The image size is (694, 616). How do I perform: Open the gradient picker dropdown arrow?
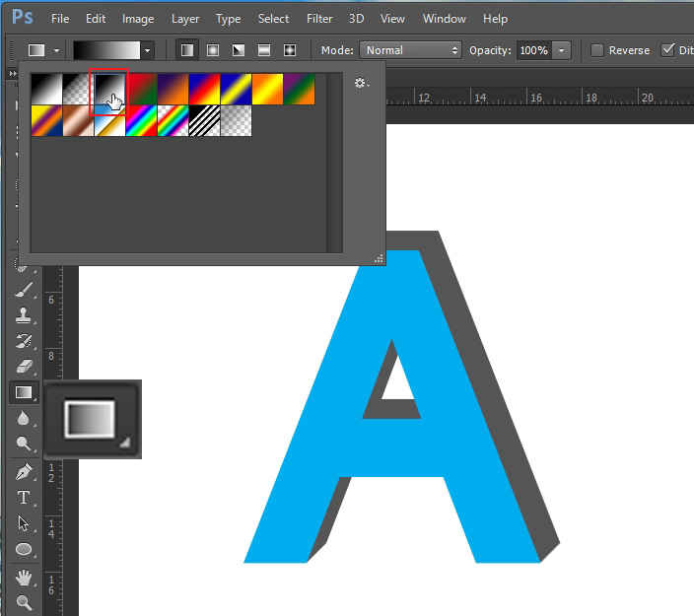coord(148,50)
